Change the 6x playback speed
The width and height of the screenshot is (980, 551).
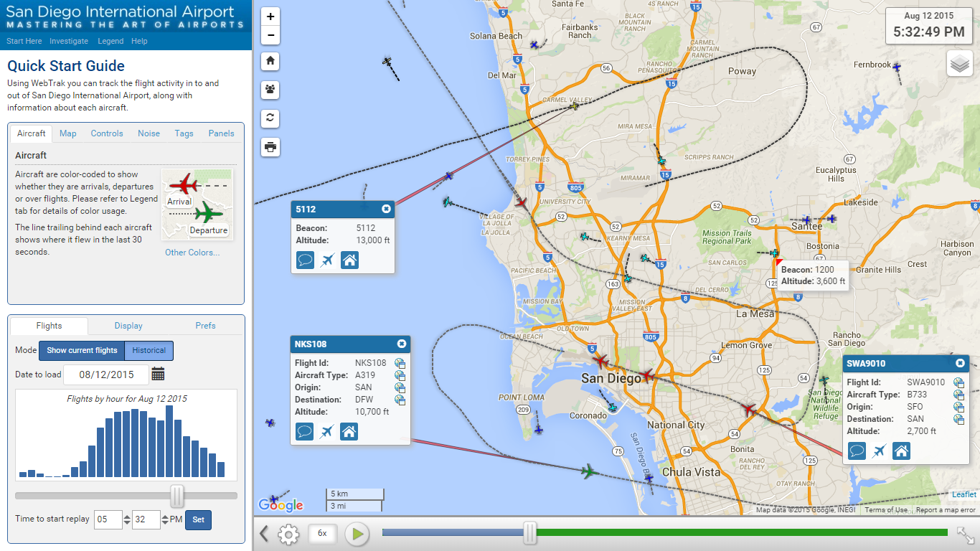tap(322, 534)
